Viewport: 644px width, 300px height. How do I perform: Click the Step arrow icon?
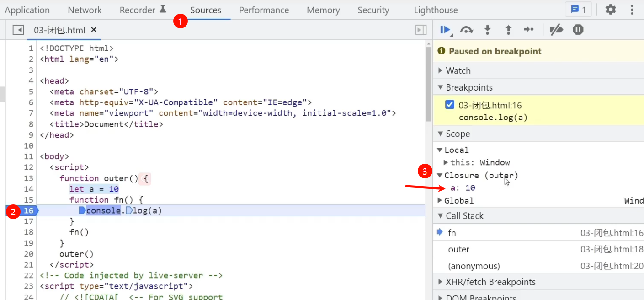529,30
